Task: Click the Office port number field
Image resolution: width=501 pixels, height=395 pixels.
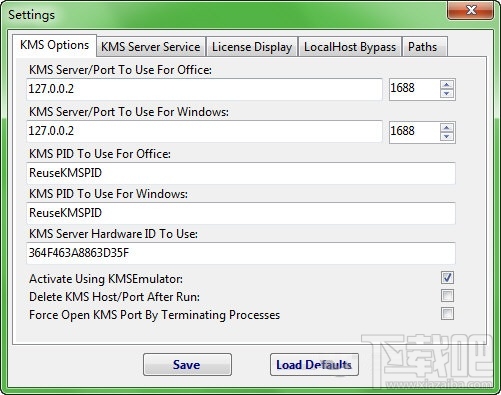Action: coord(414,89)
